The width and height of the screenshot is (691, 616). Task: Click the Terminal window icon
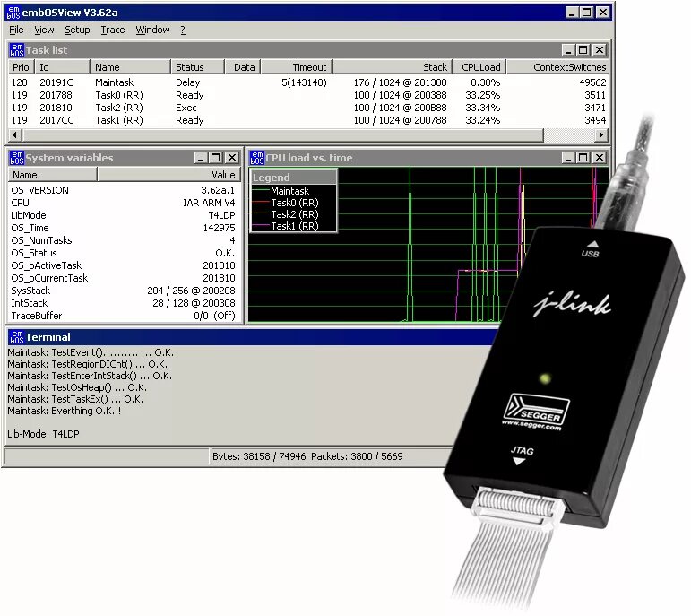(17, 337)
